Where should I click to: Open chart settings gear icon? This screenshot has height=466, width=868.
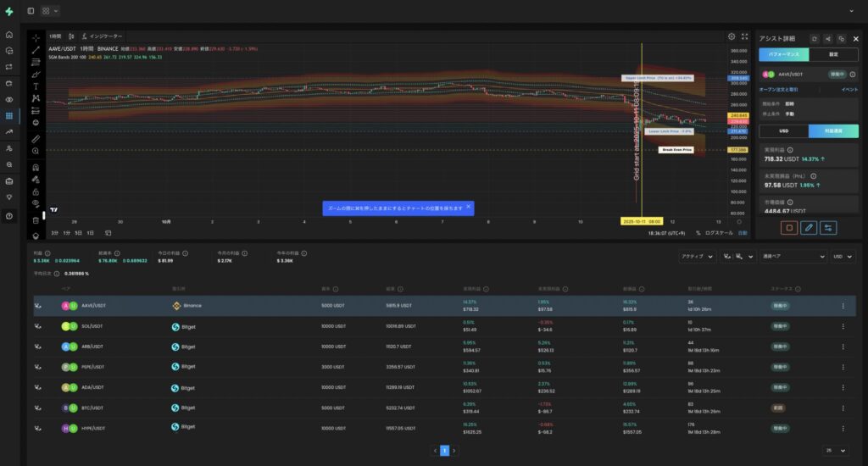732,36
